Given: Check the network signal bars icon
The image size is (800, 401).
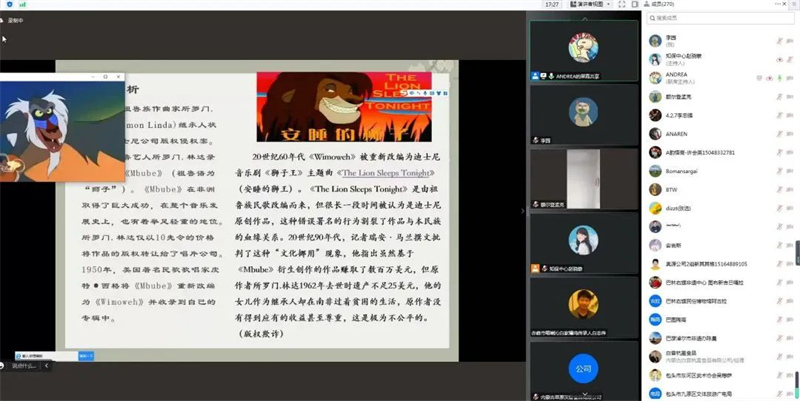Looking at the screenshot, I should (22, 4).
